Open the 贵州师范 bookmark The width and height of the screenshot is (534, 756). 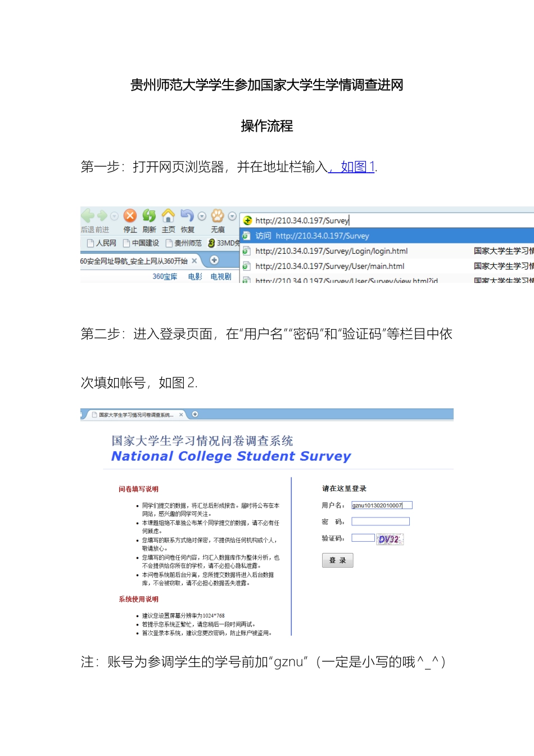pyautogui.click(x=183, y=243)
